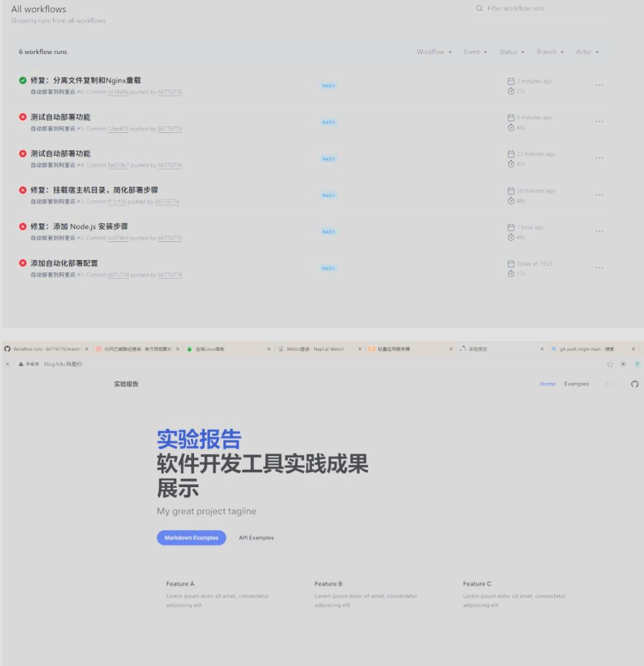Open the GitHub icon link in 实验报告 navbar
This screenshot has width=644, height=666.
pos(635,384)
